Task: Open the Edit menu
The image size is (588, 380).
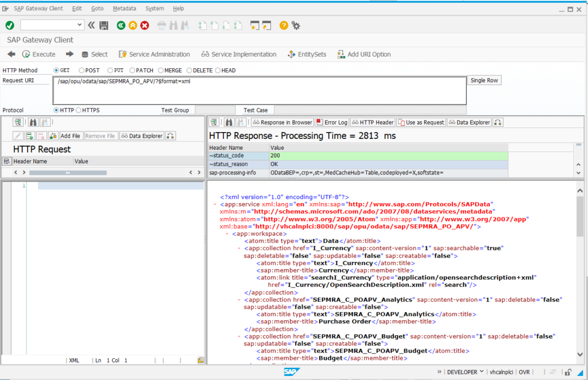Action: click(x=77, y=8)
